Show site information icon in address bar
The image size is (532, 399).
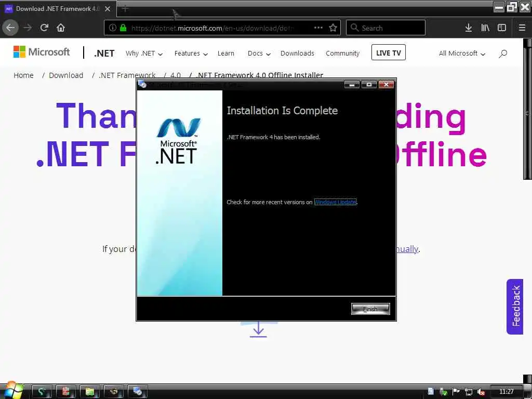click(113, 28)
